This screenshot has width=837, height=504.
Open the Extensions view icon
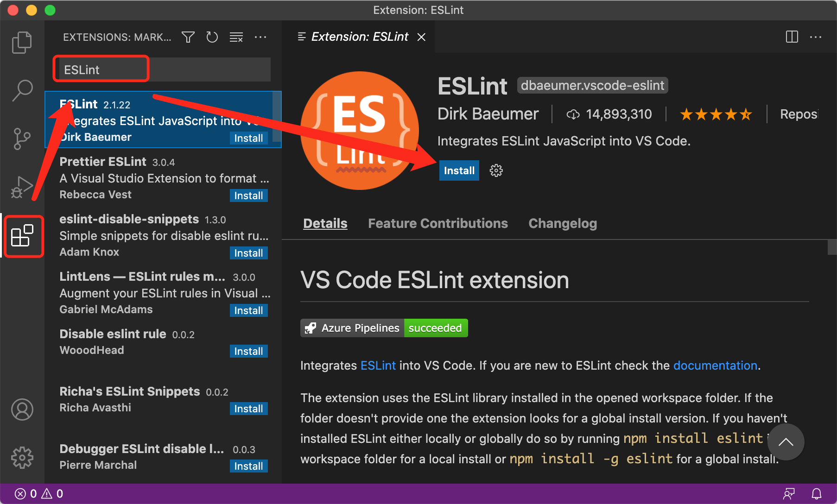pyautogui.click(x=22, y=236)
